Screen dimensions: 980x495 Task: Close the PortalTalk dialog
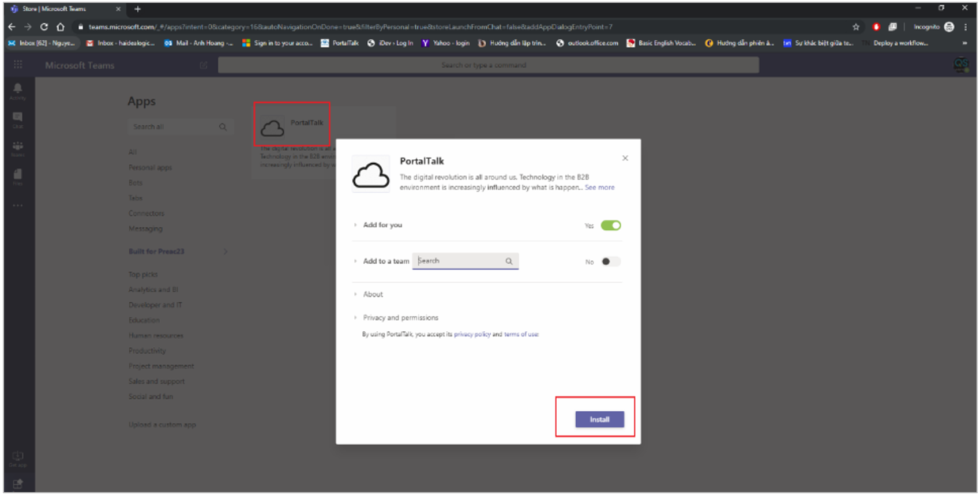point(625,158)
